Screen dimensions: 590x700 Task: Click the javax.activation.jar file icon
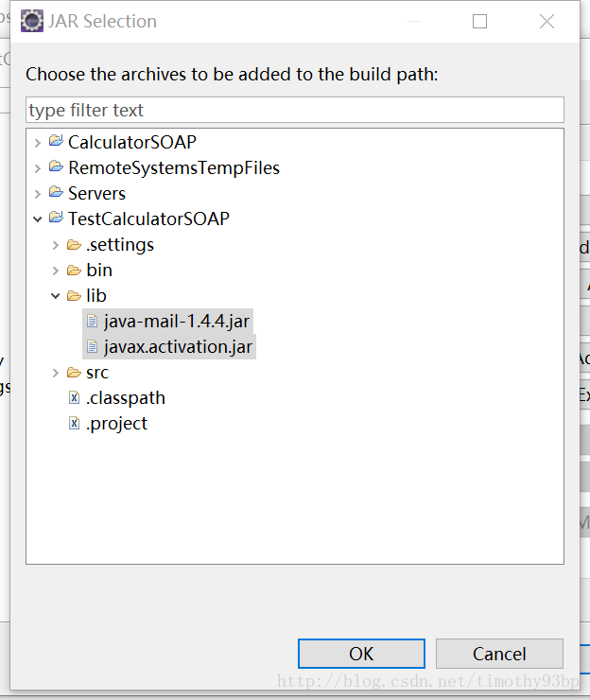pos(92,346)
